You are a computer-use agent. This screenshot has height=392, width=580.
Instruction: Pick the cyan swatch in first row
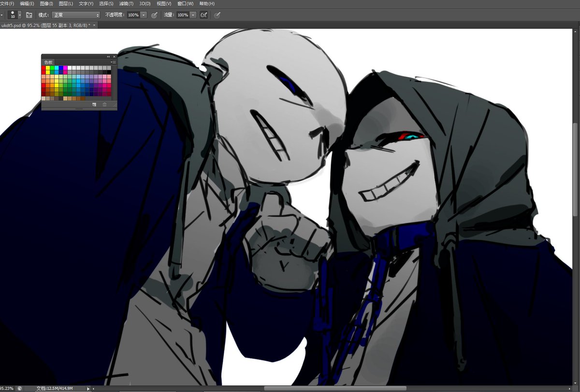(57, 68)
